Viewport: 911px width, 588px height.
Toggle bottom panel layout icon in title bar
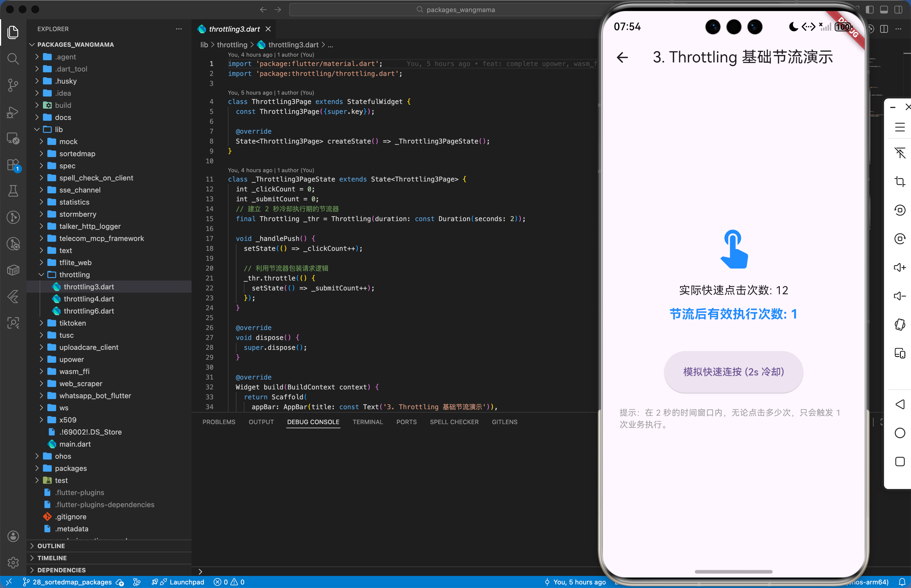click(x=884, y=10)
